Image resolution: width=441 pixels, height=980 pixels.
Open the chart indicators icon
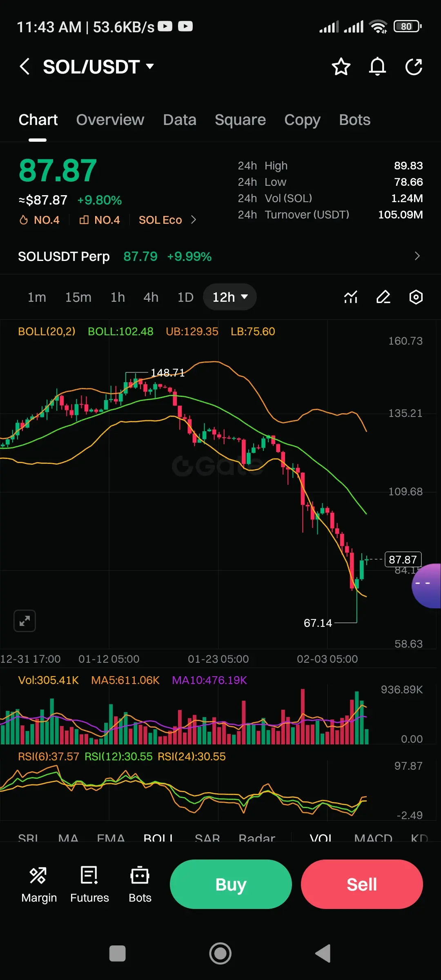[x=351, y=297]
